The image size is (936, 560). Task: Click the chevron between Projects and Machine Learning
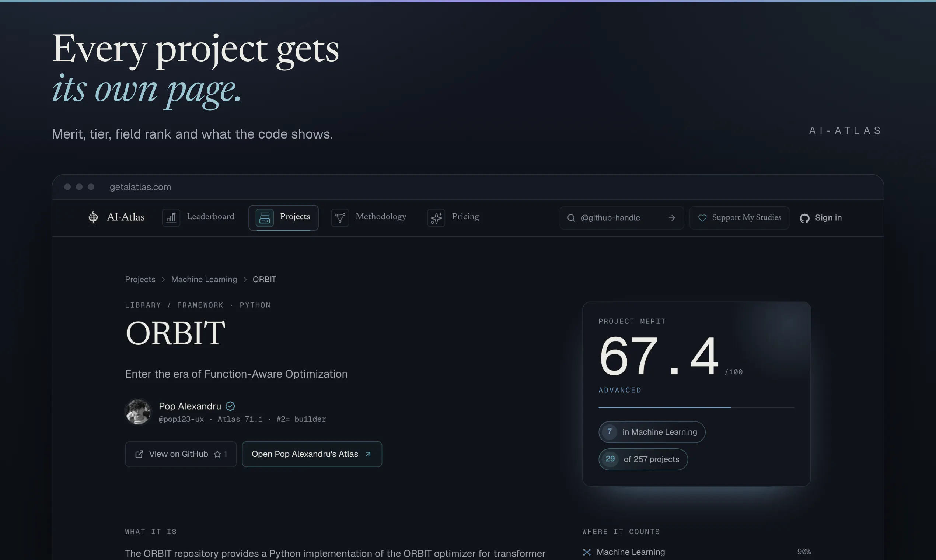pos(163,279)
